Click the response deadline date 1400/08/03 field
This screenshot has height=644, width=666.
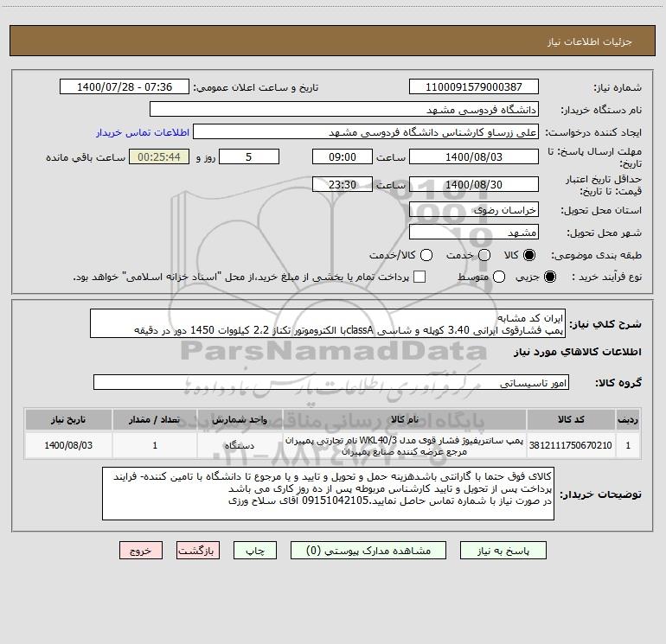coord(474,156)
